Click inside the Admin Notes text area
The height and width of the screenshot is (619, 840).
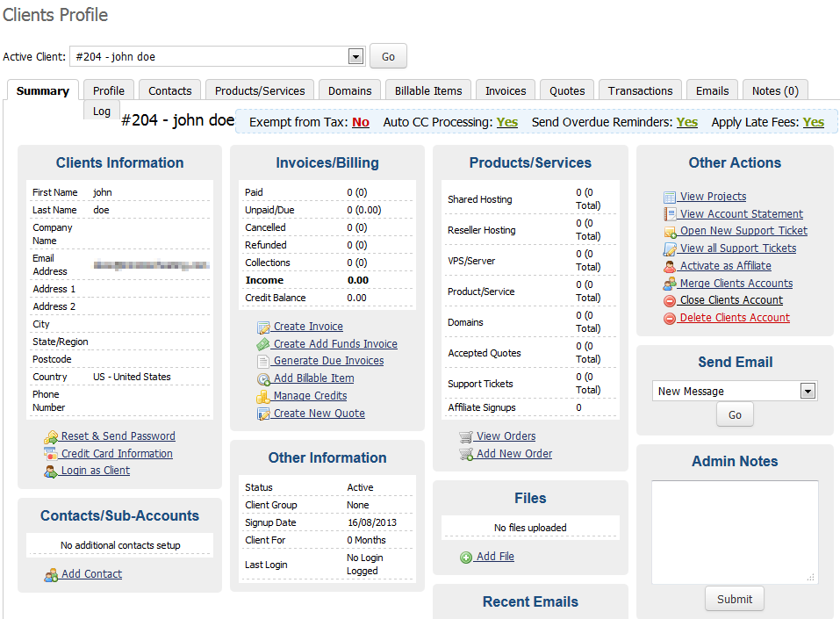735,531
